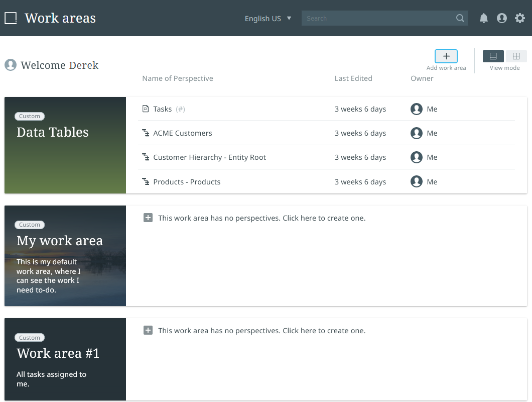Switch to grid view mode
This screenshot has height=402, width=532.
point(516,56)
